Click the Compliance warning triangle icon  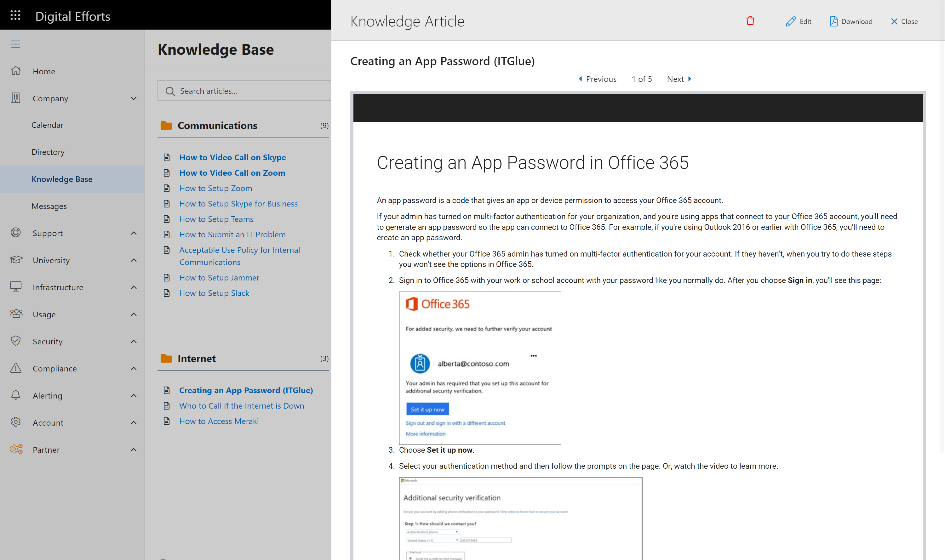click(15, 368)
